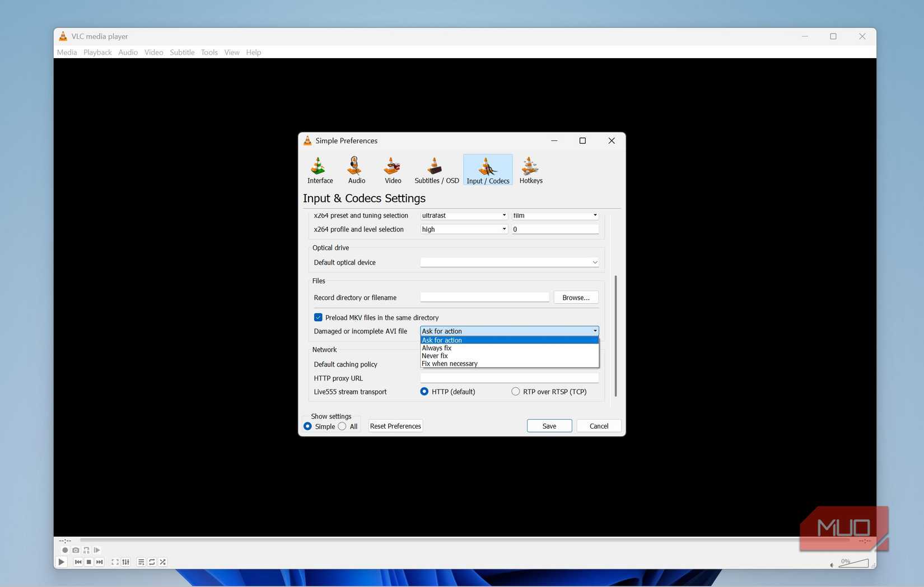This screenshot has width=924, height=587.
Task: Choose Fix when necessary option
Action: (510, 364)
